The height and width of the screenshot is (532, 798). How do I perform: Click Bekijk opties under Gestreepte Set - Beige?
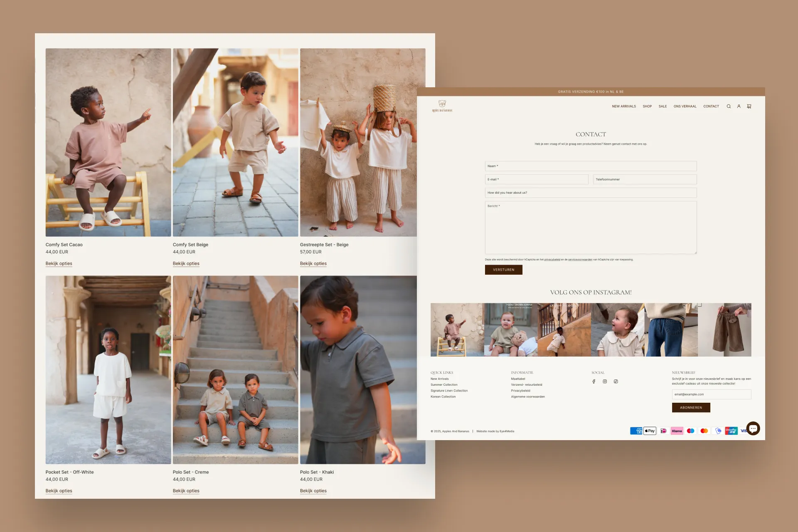(x=313, y=264)
